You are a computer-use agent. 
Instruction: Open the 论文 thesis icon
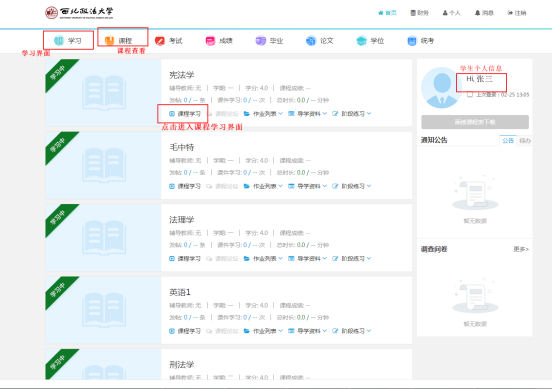[311, 41]
